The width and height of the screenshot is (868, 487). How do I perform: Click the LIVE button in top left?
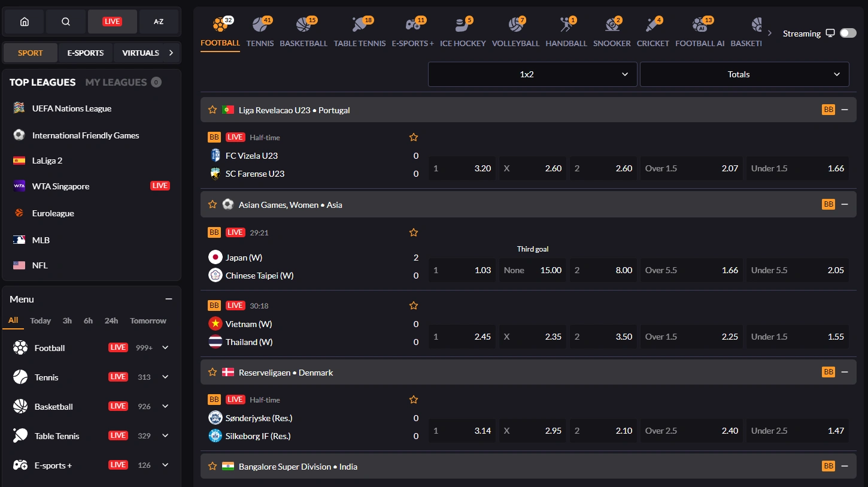coord(113,22)
